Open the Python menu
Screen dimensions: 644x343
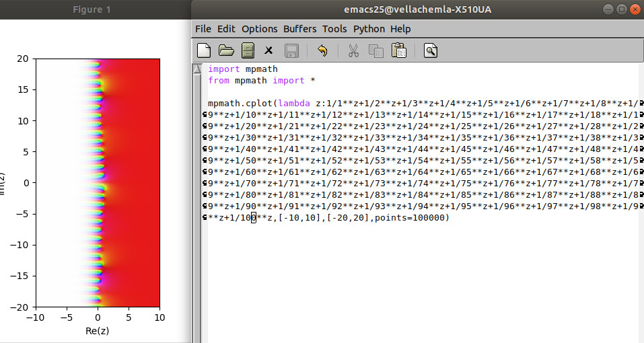(x=369, y=29)
